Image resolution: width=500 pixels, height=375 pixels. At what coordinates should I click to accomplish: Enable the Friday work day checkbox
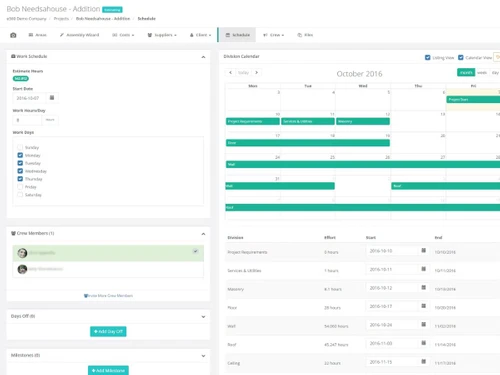pyautogui.click(x=20, y=187)
